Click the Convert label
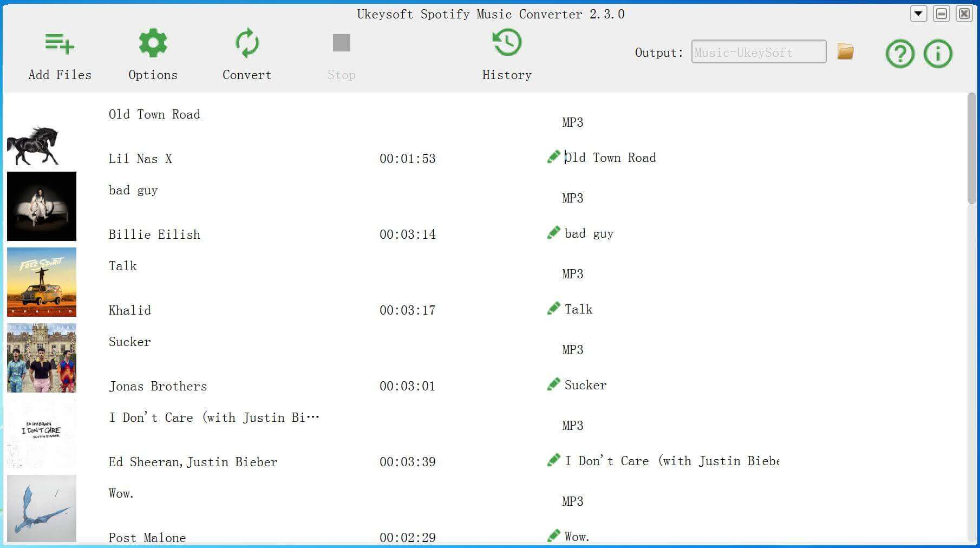This screenshot has width=980, height=548. pos(247,75)
